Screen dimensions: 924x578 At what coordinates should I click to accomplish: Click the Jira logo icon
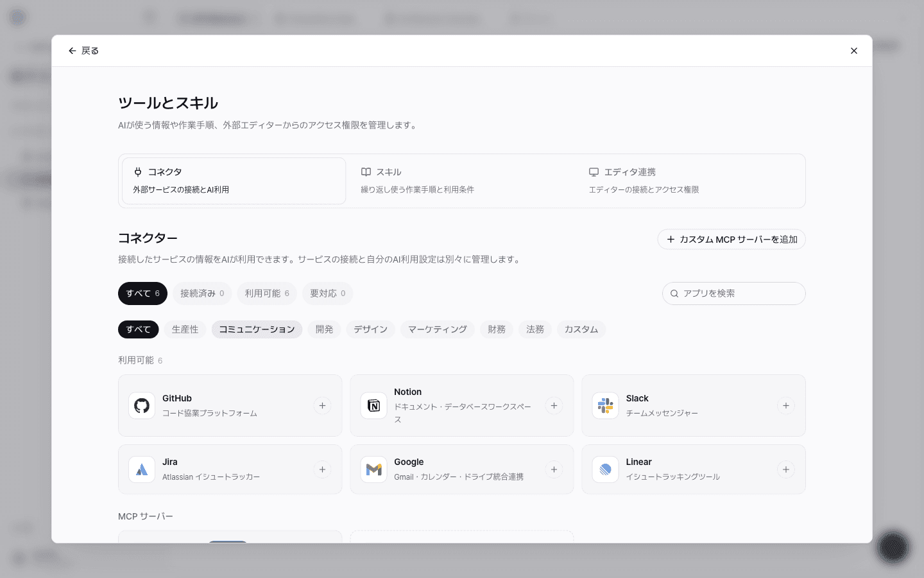pyautogui.click(x=142, y=469)
